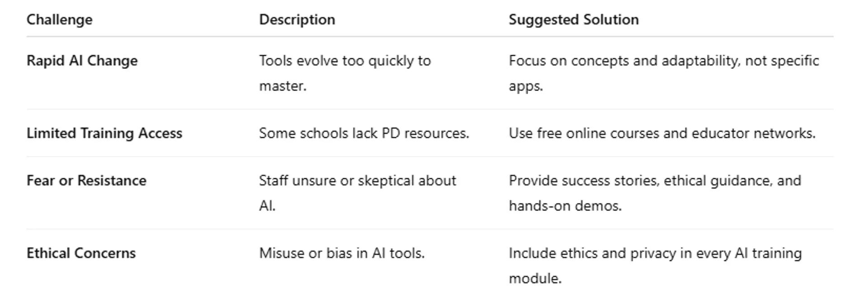Select the Fear or Resistance row title

pos(86,181)
